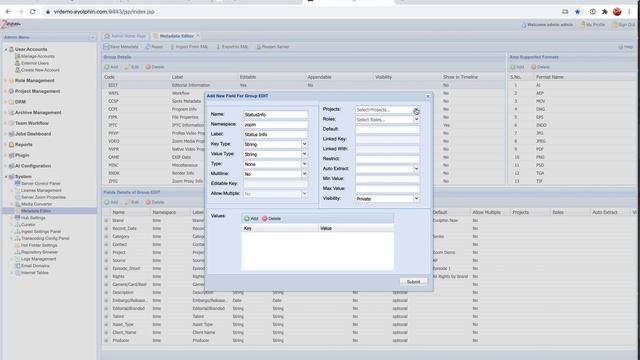Close the Add New Field dialog
The image size is (640, 360).
point(428,96)
